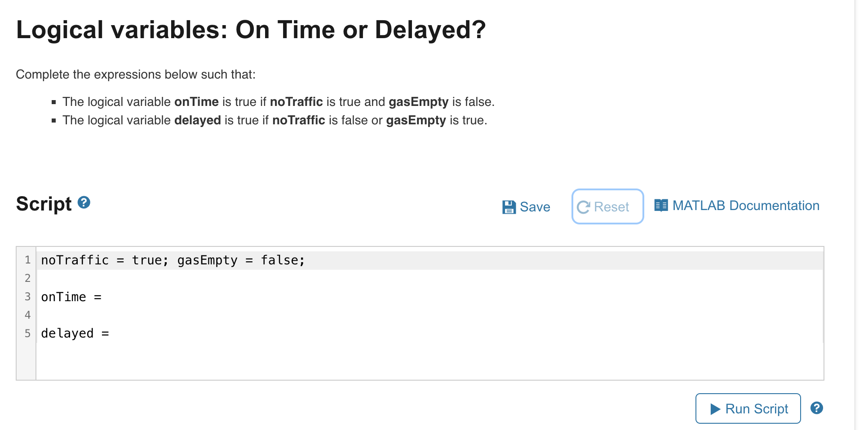Click the book icon beside MATLAB Documentation
This screenshot has width=868, height=430.
[660, 205]
